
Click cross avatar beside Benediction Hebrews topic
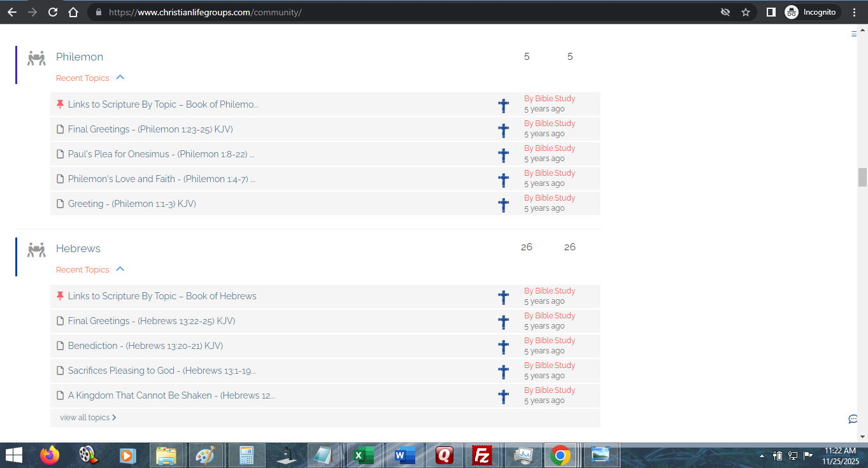tap(503, 347)
